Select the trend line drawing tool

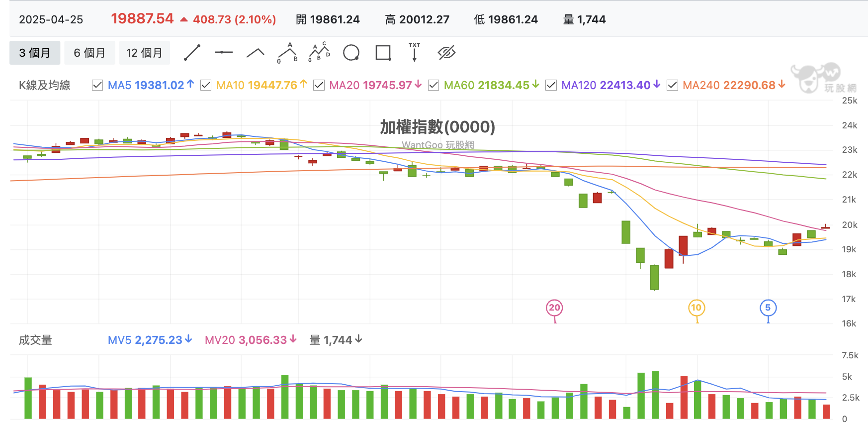coord(192,53)
